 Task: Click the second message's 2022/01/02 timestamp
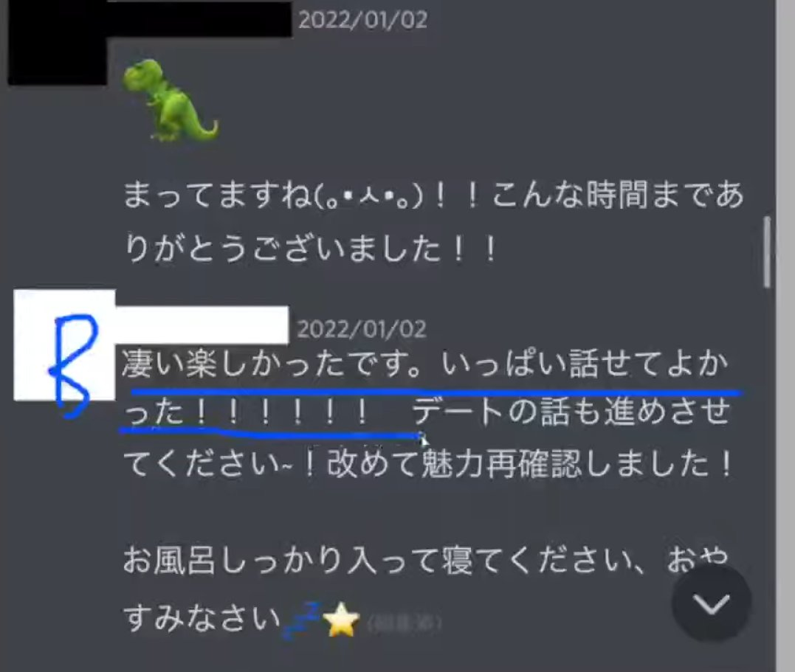point(362,330)
